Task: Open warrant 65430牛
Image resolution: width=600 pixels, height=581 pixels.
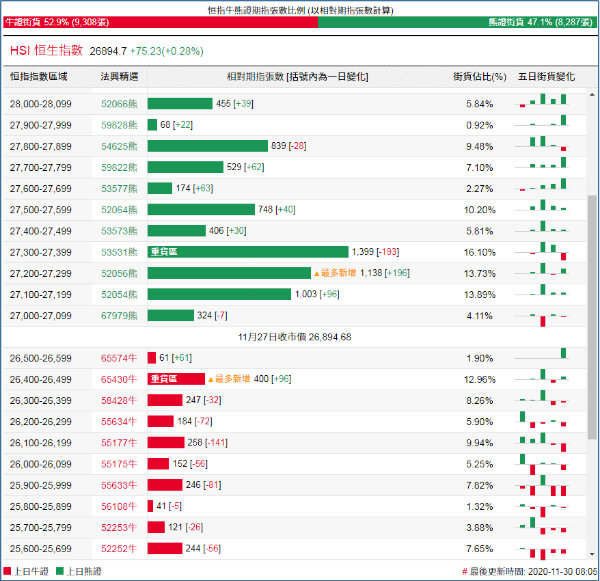Action: tap(119, 379)
